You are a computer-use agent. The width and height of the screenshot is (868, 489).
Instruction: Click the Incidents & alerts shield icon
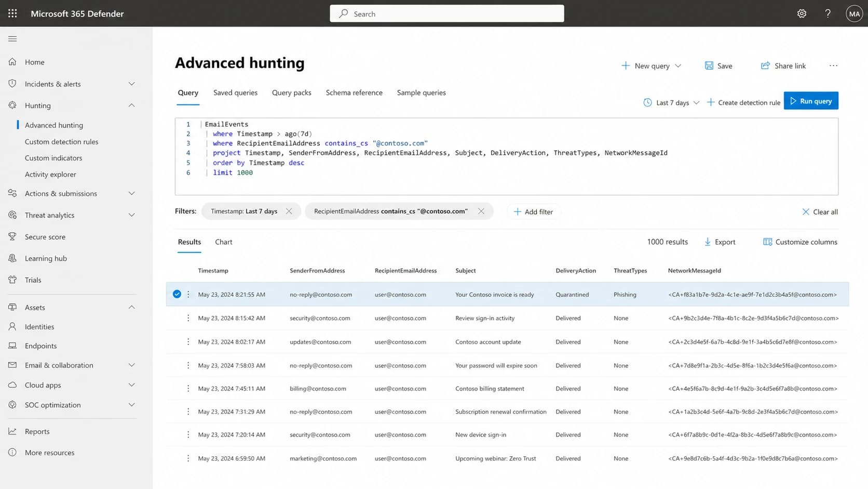(12, 84)
